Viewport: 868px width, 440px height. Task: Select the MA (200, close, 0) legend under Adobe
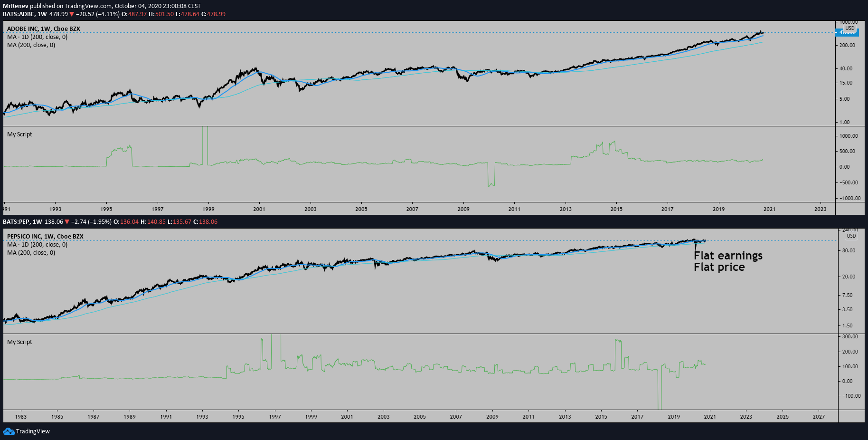click(x=31, y=45)
